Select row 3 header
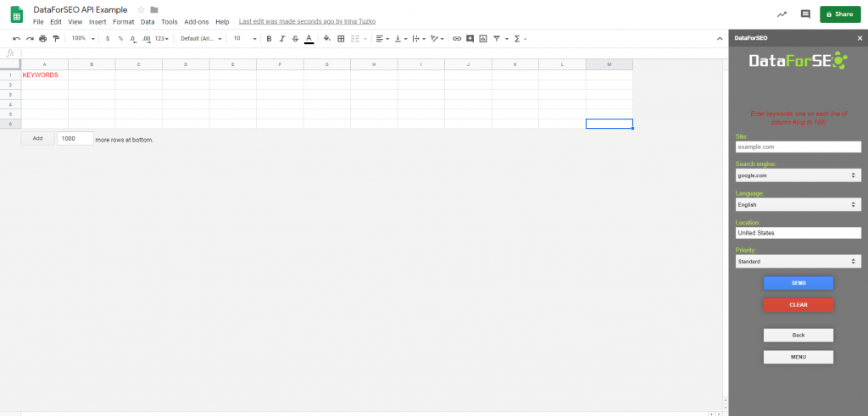Image resolution: width=868 pixels, height=416 pixels. point(10,95)
